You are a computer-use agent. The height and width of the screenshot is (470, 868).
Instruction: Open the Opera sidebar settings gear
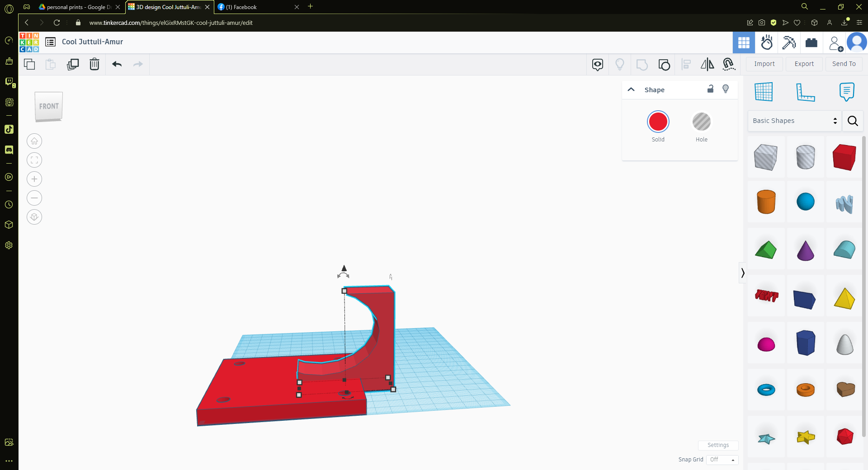pos(9,245)
